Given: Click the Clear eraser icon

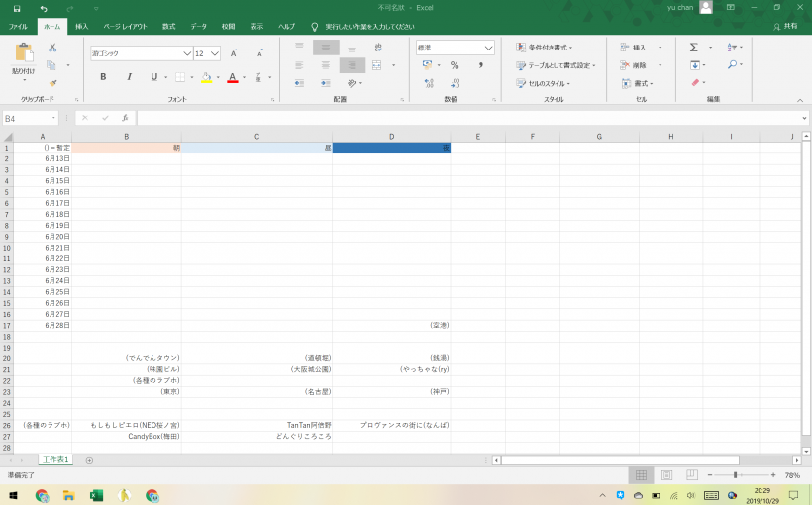Looking at the screenshot, I should tap(695, 82).
